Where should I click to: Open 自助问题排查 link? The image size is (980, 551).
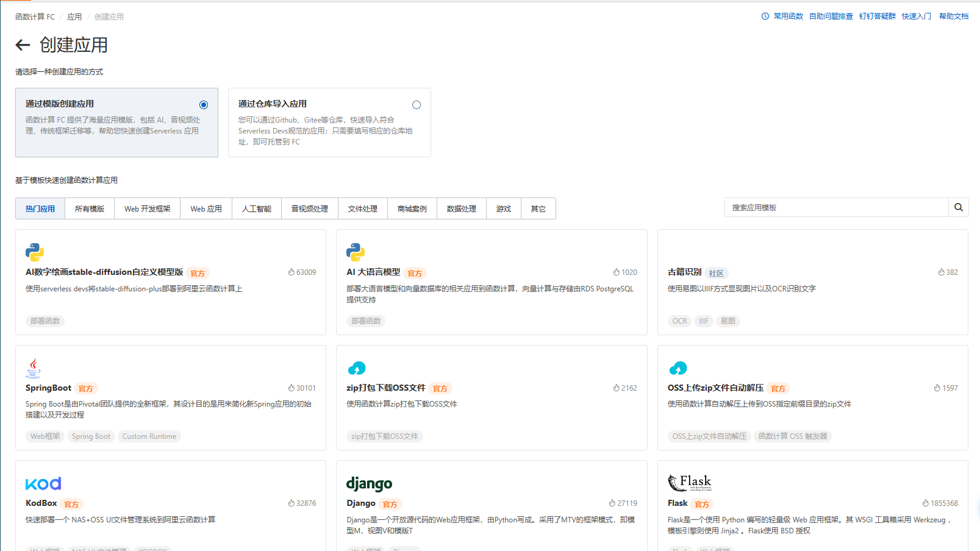831,16
